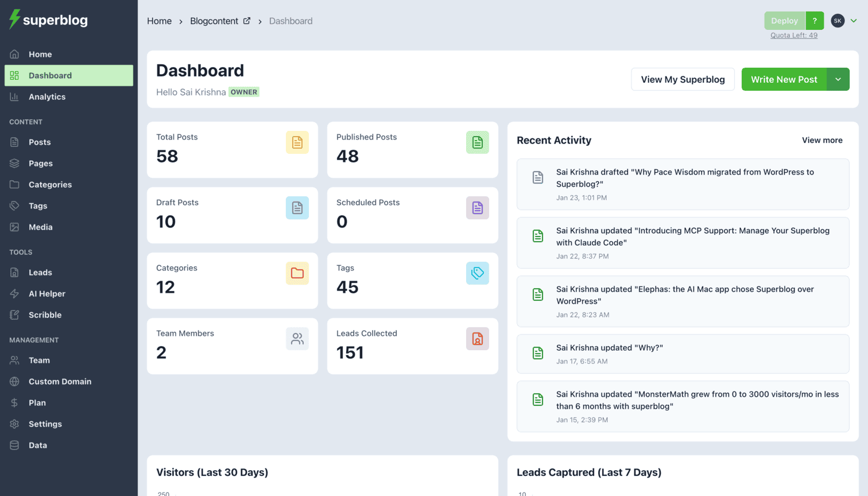Switch to the Dashboard sidebar item

coord(51,75)
